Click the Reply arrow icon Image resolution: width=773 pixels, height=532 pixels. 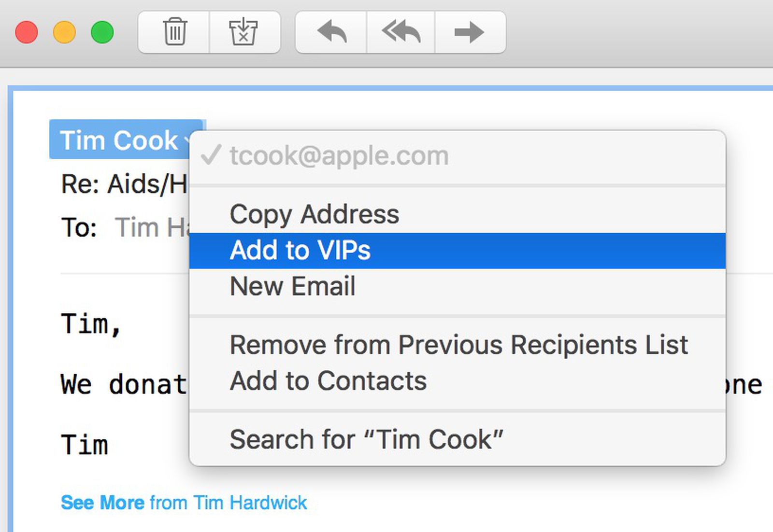point(331,32)
